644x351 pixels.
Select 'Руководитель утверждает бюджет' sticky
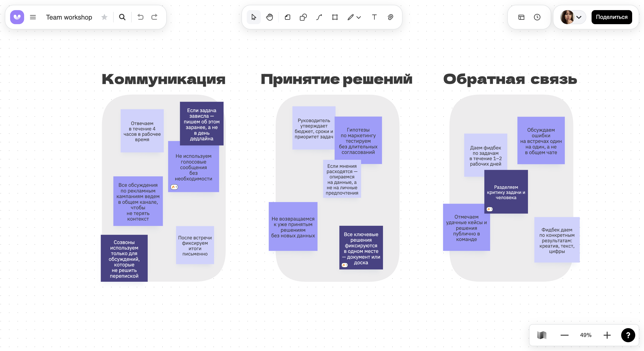pos(313,128)
